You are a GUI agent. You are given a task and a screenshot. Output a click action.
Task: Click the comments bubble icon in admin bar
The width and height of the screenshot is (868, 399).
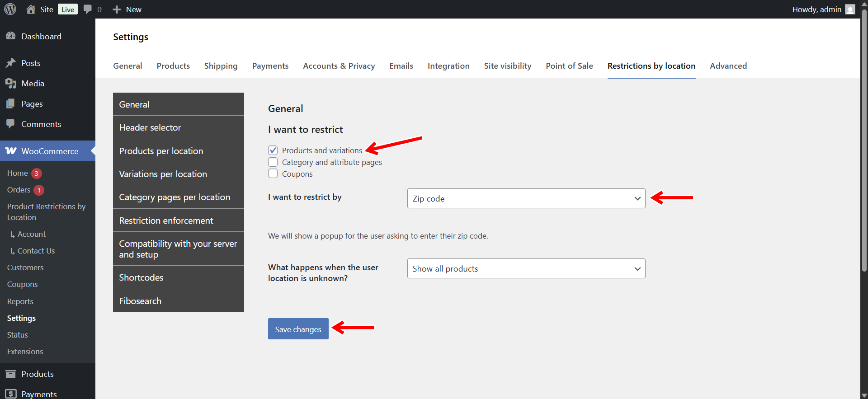point(88,9)
